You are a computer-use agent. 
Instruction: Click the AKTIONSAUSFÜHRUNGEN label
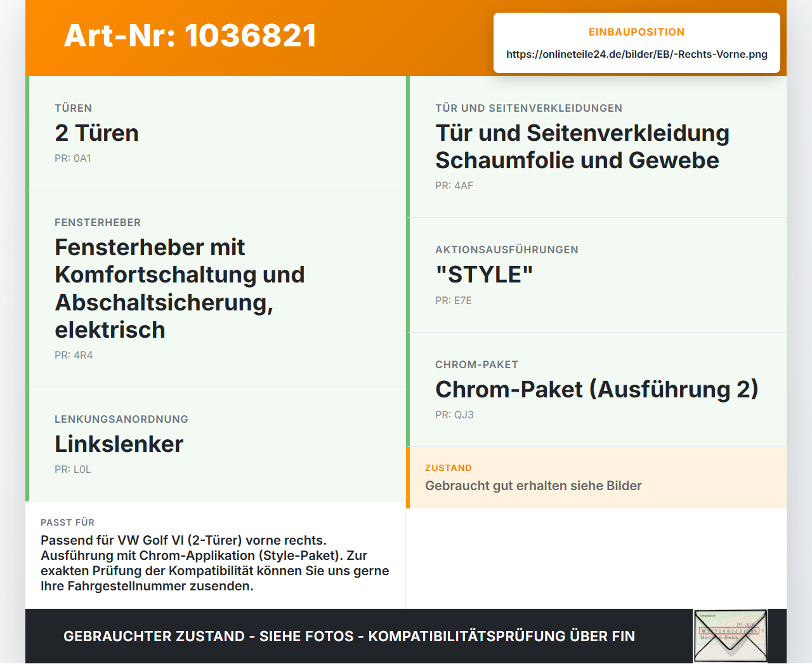[506, 250]
